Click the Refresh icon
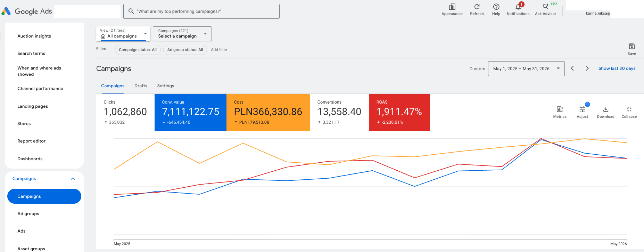644x252 pixels. click(477, 9)
